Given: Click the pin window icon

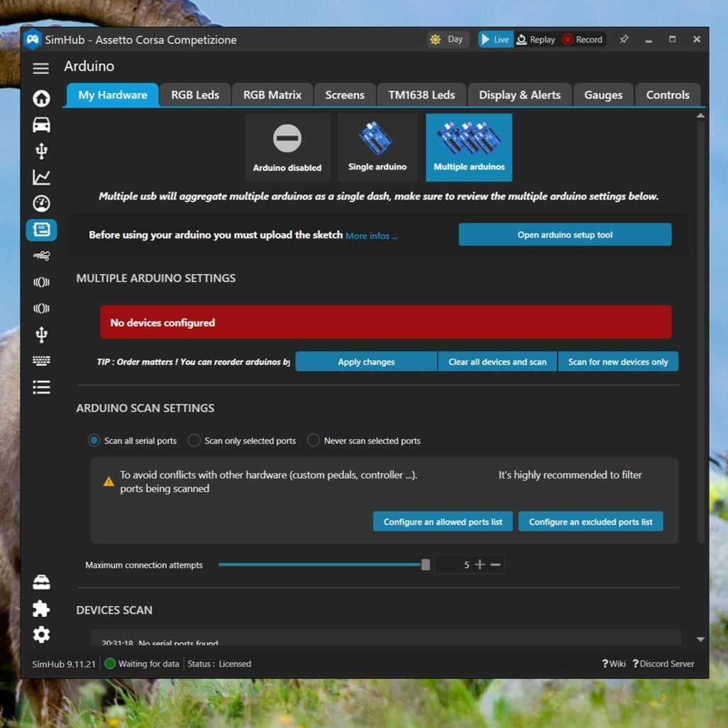Looking at the screenshot, I should (624, 40).
